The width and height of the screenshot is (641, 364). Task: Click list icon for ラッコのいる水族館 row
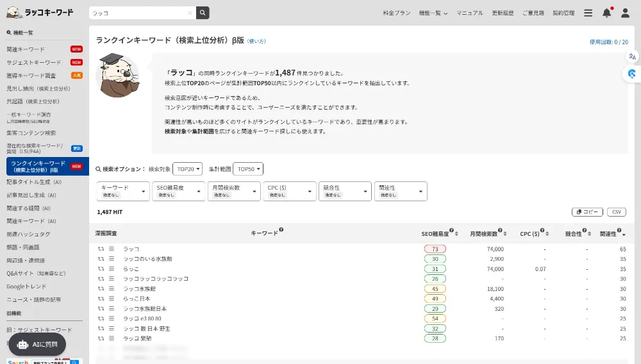111,259
